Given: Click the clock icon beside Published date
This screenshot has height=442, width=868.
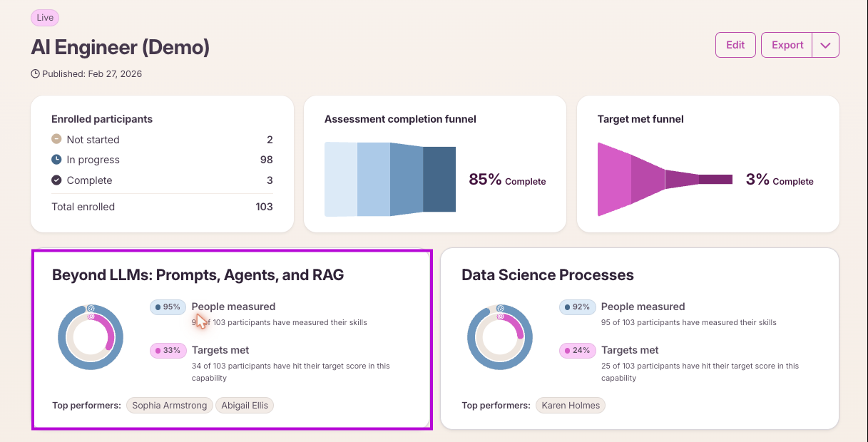Looking at the screenshot, I should click(35, 73).
